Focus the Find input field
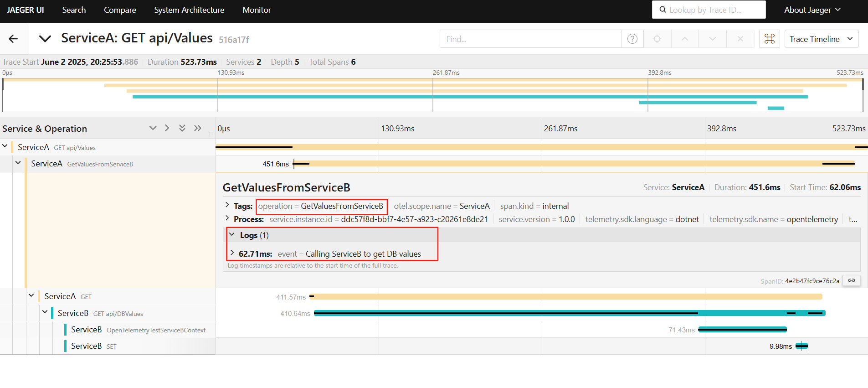 pyautogui.click(x=531, y=39)
